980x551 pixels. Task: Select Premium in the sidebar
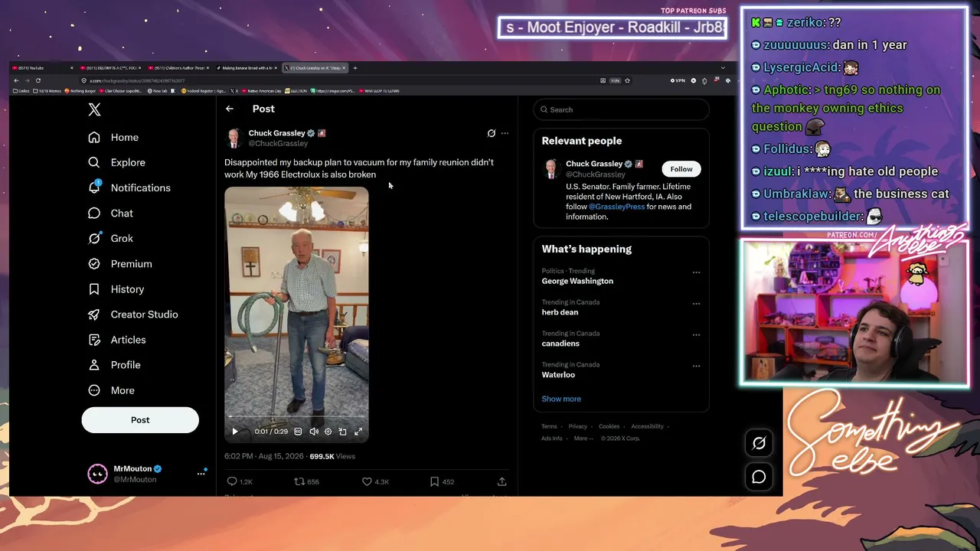pyautogui.click(x=119, y=263)
